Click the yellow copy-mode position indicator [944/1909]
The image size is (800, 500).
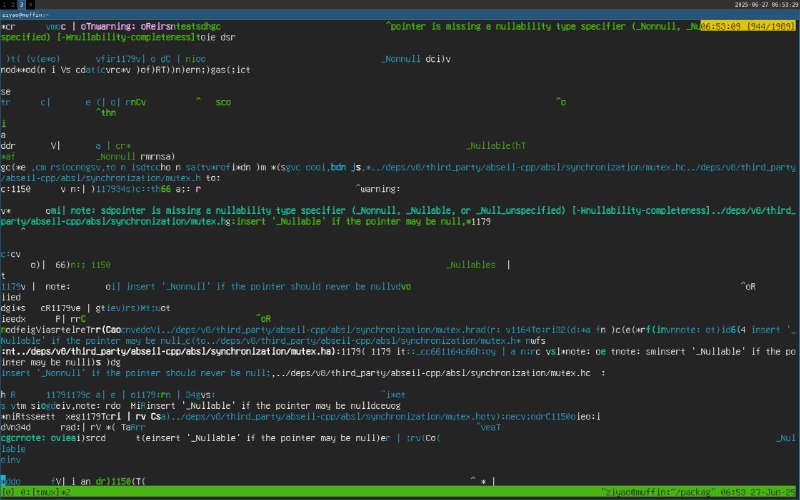(748, 26)
